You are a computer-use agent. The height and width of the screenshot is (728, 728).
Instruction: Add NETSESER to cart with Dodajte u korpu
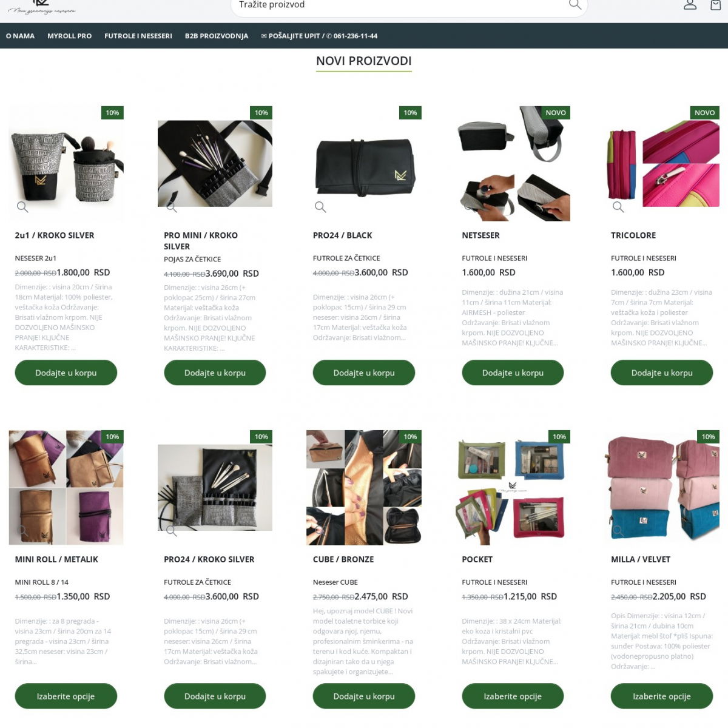click(513, 372)
